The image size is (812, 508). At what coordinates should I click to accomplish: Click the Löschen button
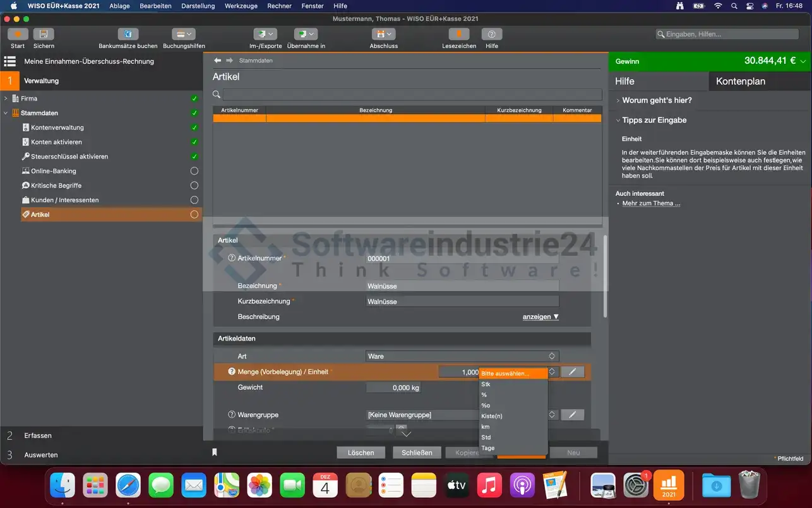click(x=361, y=452)
